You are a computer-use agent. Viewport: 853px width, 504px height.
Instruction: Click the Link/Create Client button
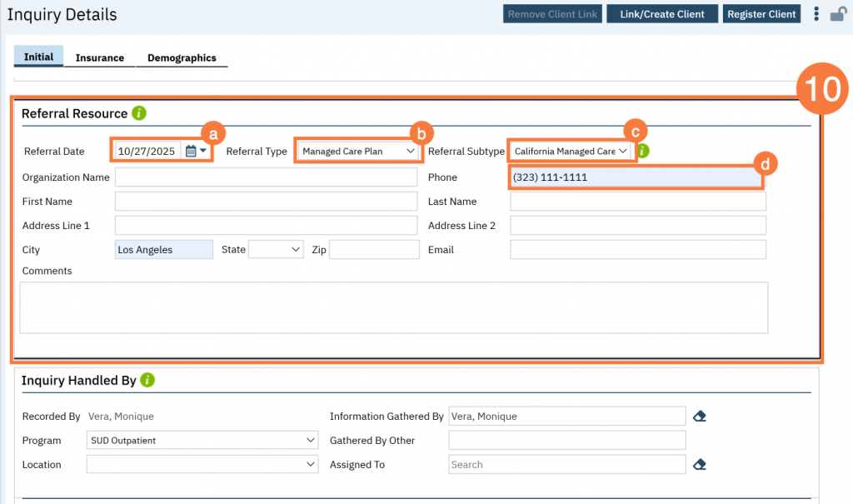pyautogui.click(x=661, y=14)
